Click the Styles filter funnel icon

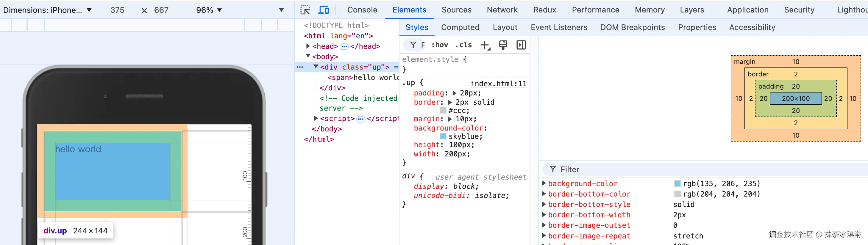[413, 45]
